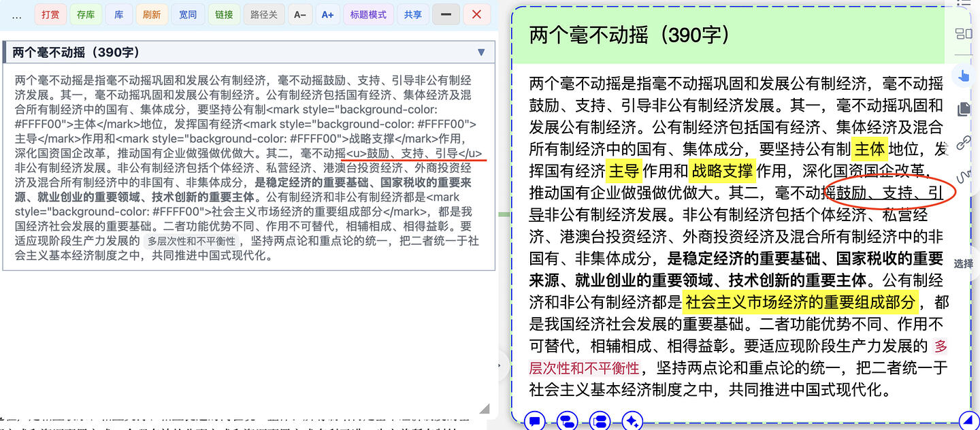The image size is (980, 430).
Task: Click the 多层次性和不平衡性 tag in source editor
Action: 191,241
